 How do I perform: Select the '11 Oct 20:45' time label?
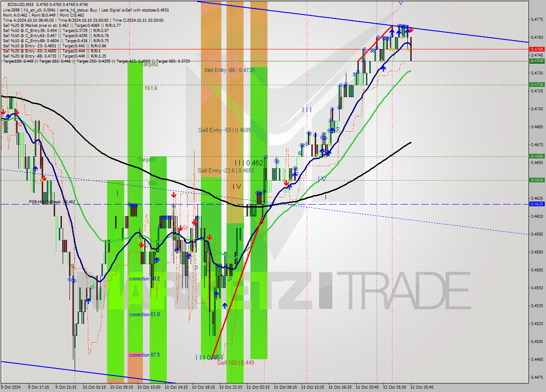point(367,387)
